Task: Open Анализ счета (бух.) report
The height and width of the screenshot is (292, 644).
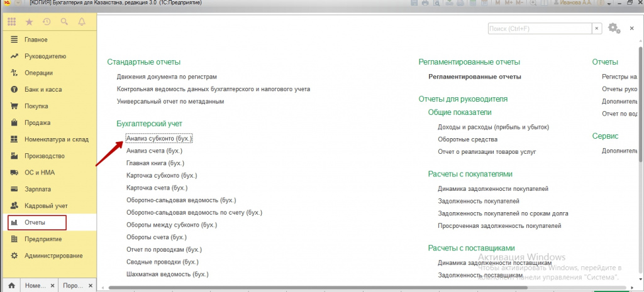Action: coord(155,151)
